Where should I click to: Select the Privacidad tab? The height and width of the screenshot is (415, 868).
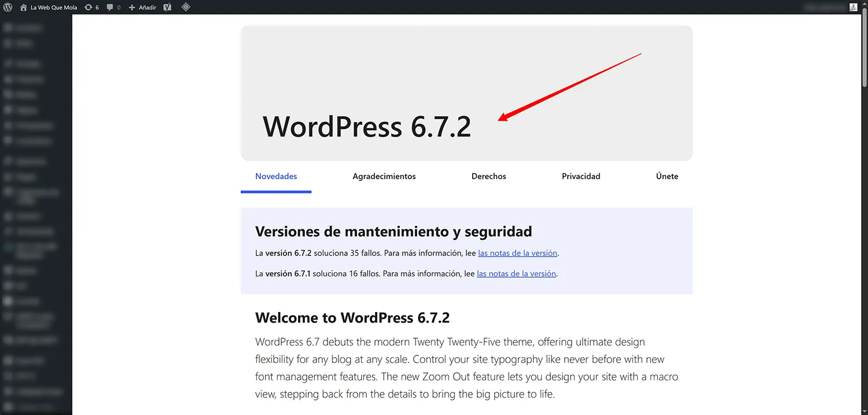click(x=581, y=176)
